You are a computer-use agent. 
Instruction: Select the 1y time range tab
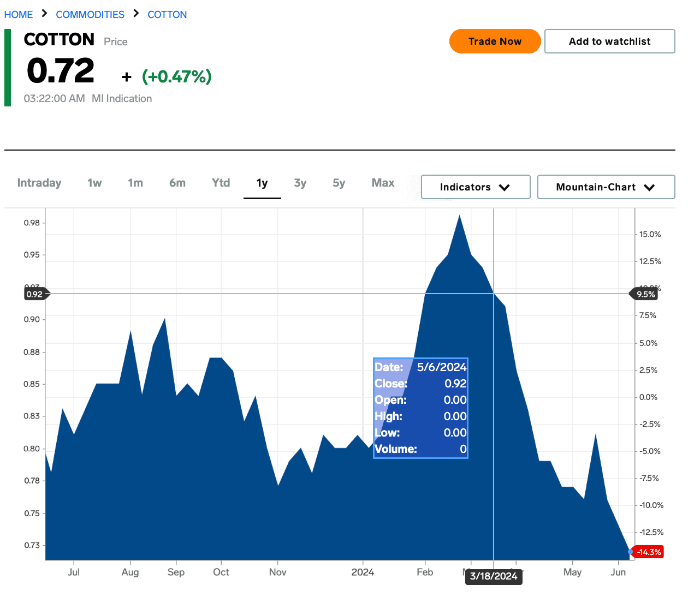(x=262, y=183)
